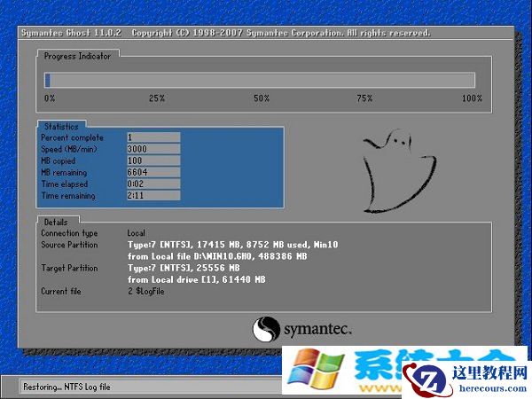Click the Time elapsed label
This screenshot has width=532, height=399.
[x=65, y=184]
